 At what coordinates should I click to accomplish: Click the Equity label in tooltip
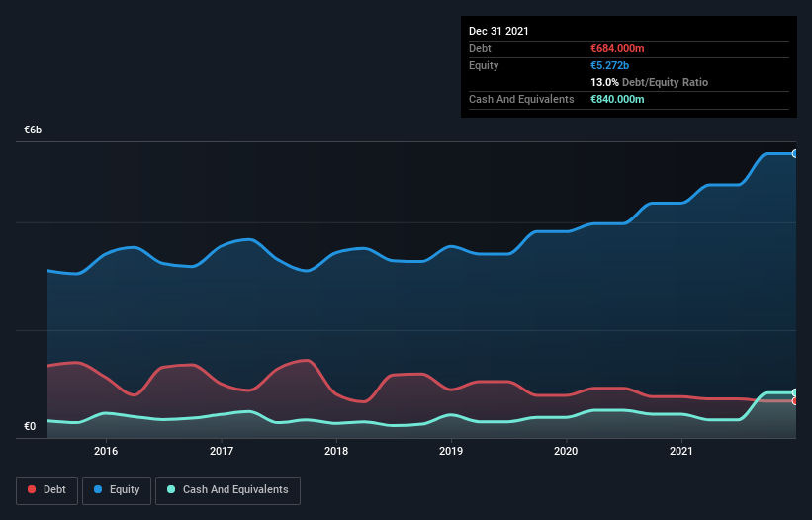click(484, 65)
